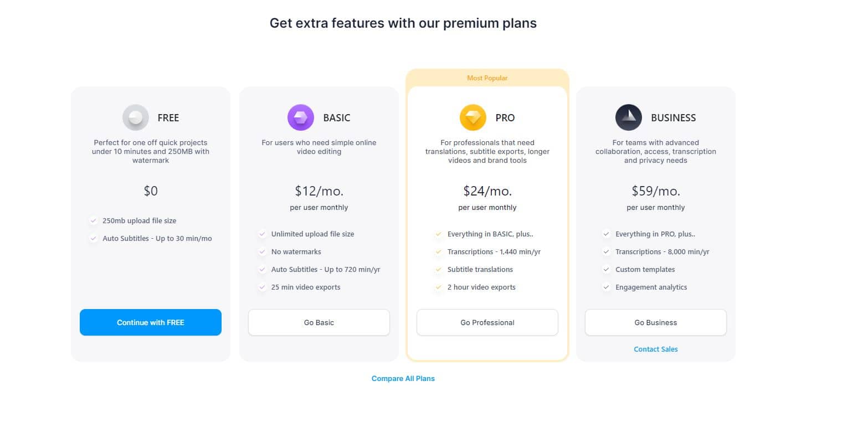Click the yellow PRO diamond icon

pyautogui.click(x=473, y=117)
